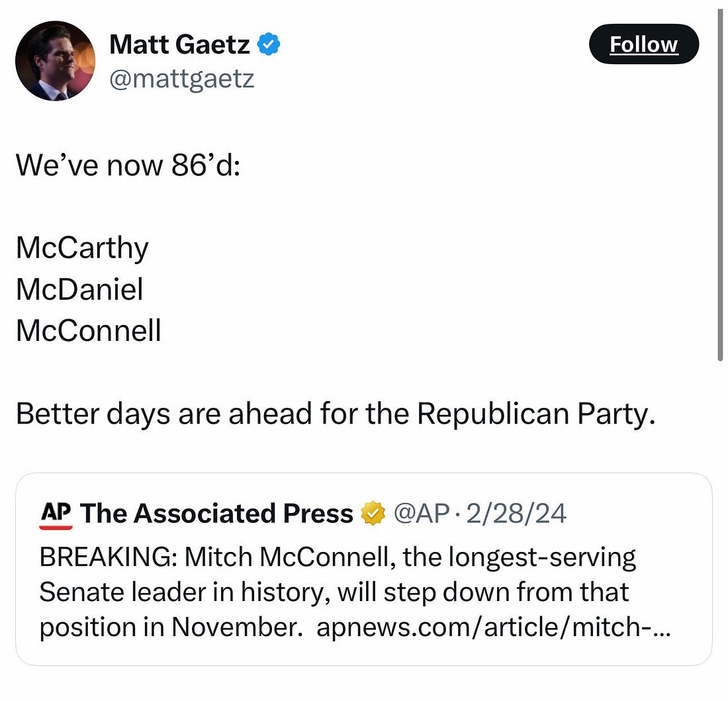
Task: Click the word McCarthy in the tweet
Action: [x=83, y=248]
